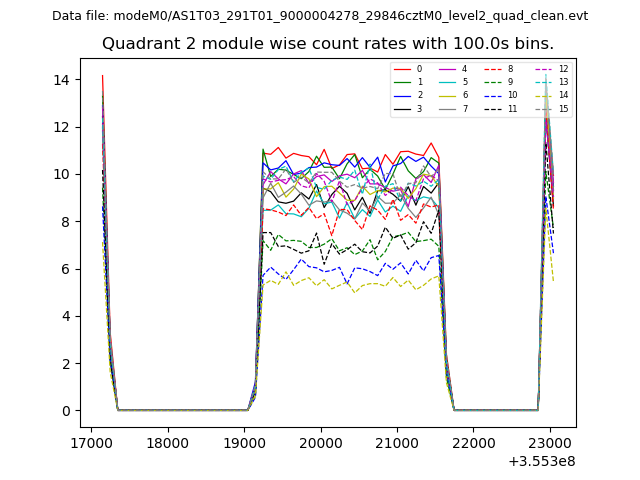Click the red dashed legend line for module 8

click(x=492, y=69)
